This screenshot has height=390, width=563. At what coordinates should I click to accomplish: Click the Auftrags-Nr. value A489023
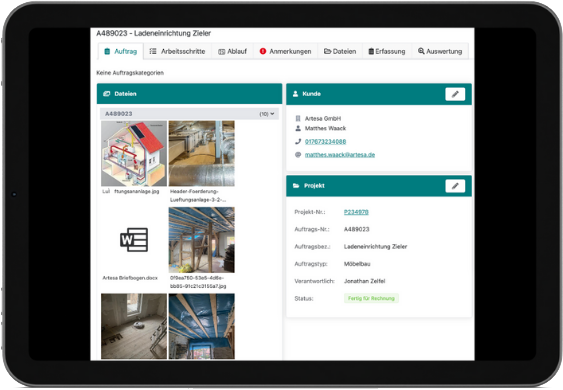coord(357,229)
